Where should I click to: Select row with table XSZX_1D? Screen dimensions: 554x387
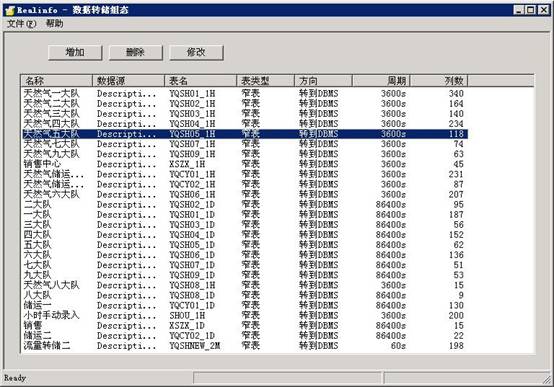click(245, 326)
